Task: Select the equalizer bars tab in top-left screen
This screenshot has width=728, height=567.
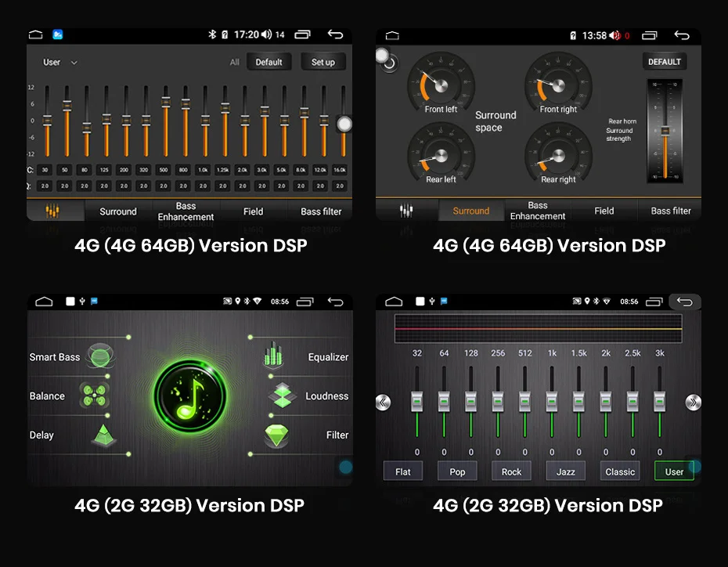Action: coord(52,211)
